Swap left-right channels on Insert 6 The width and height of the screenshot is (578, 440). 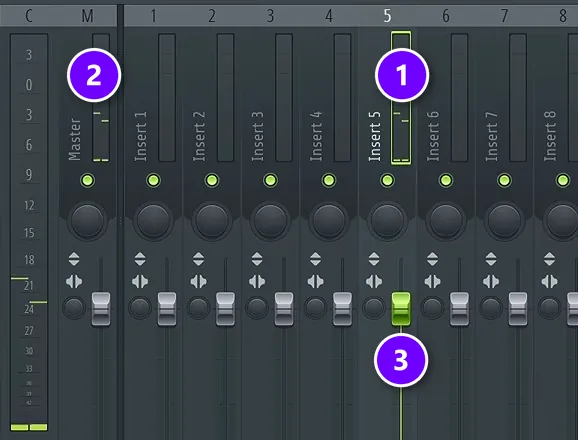pos(432,282)
